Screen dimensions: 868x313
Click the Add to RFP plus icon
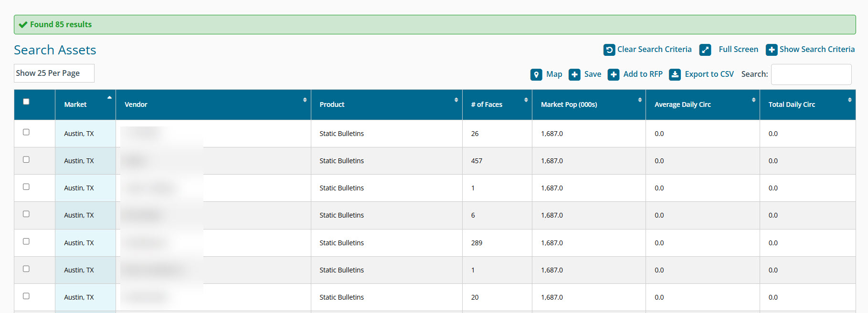pyautogui.click(x=614, y=74)
